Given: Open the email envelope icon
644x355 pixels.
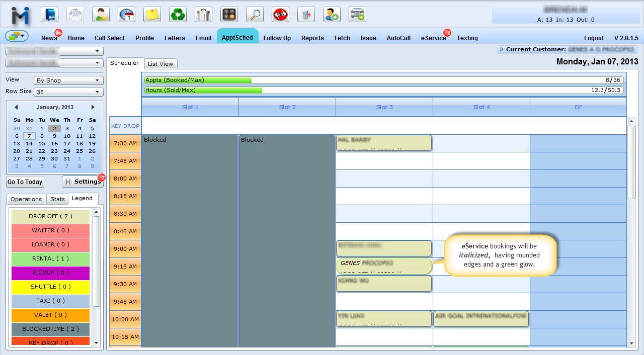Looking at the screenshot, I should pyautogui.click(x=75, y=15).
